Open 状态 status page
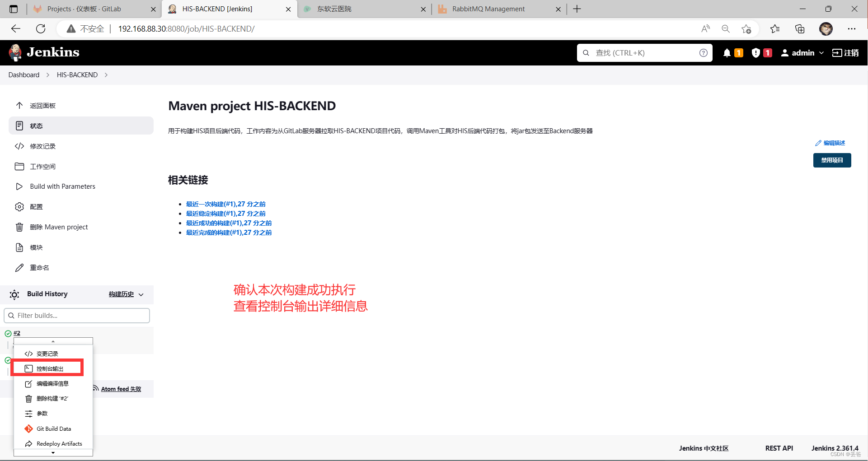Viewport: 868px width, 461px height. point(81,126)
